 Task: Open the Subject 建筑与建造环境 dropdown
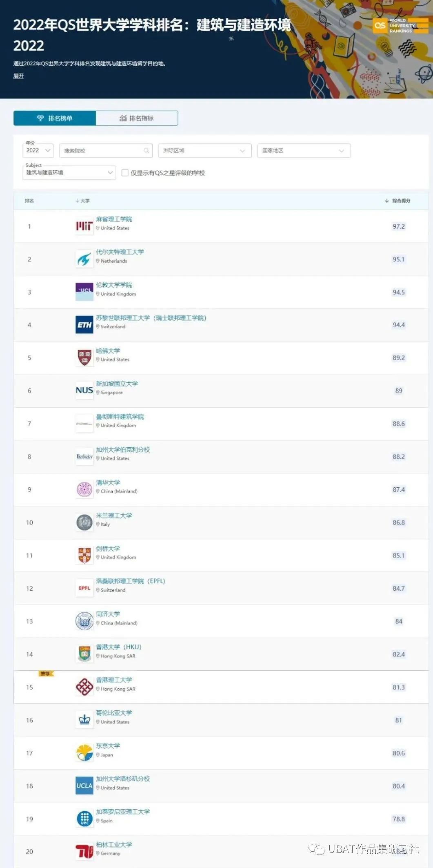[69, 173]
